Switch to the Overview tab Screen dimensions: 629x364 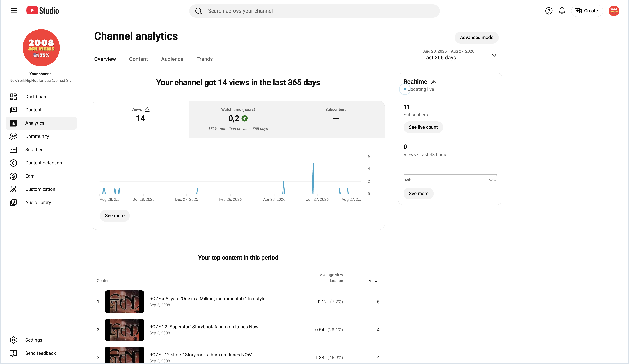pyautogui.click(x=105, y=59)
